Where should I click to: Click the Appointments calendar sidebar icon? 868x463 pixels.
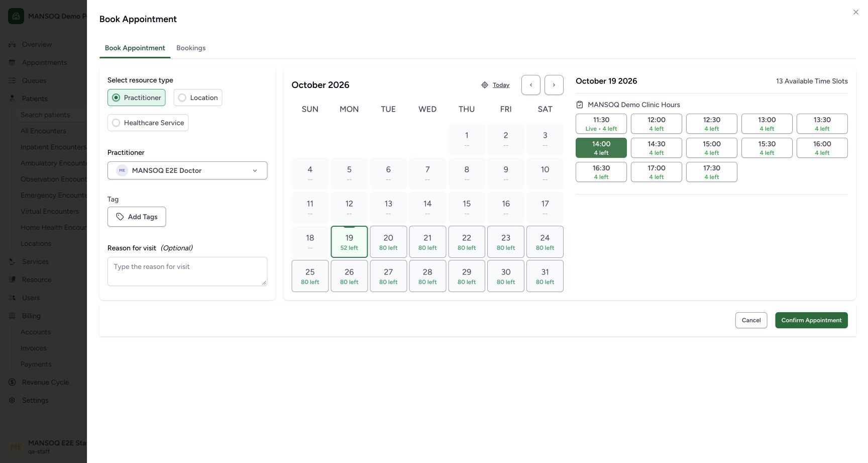pos(12,62)
